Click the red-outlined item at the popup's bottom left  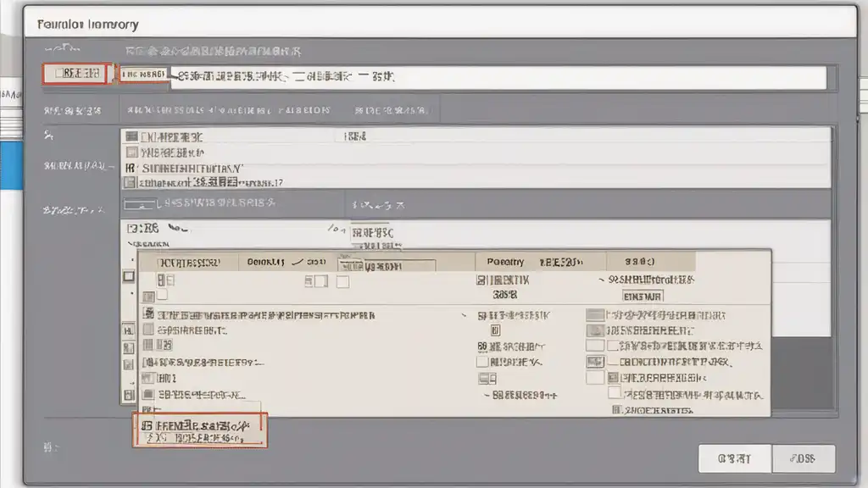pyautogui.click(x=200, y=430)
